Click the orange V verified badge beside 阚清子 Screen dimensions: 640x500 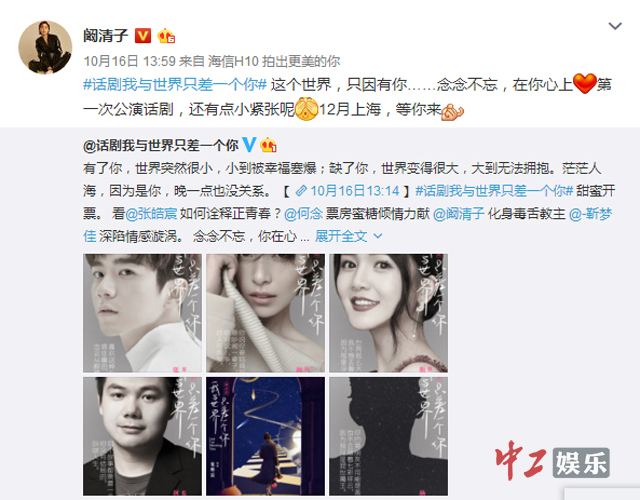[143, 36]
